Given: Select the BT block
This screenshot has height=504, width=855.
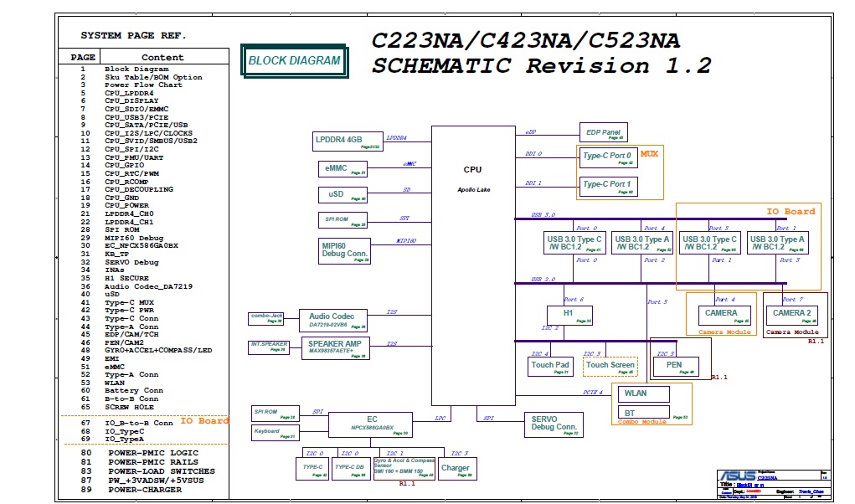Looking at the screenshot, I should (643, 413).
